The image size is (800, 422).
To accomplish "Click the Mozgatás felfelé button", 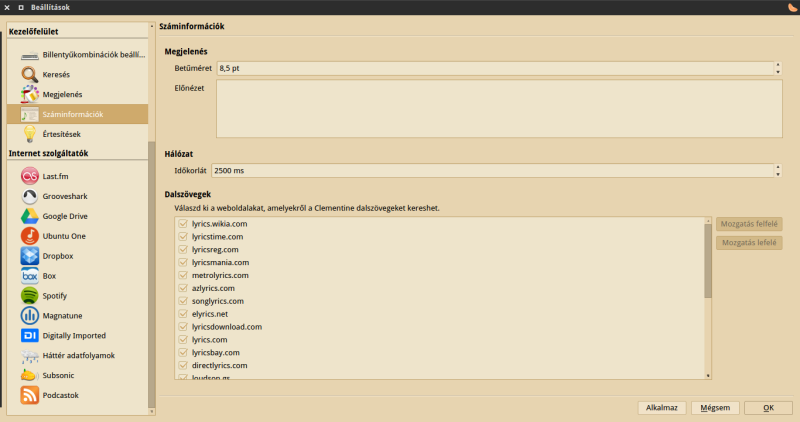I will 749,224.
